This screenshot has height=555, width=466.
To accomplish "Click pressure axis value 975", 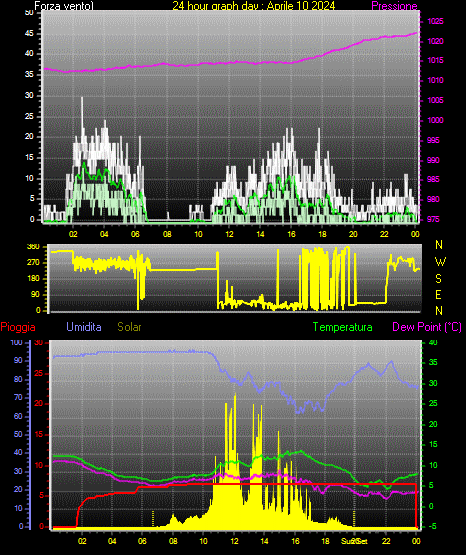I will tap(433, 219).
